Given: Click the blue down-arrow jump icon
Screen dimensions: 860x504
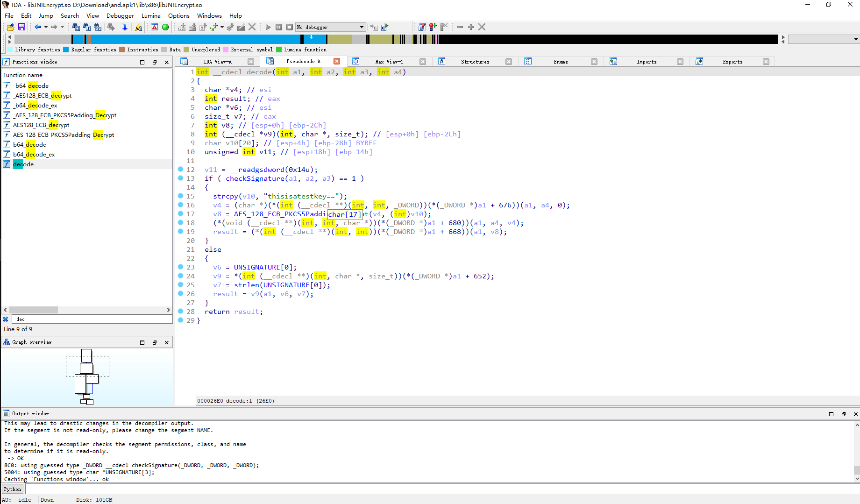Looking at the screenshot, I should point(125,27).
